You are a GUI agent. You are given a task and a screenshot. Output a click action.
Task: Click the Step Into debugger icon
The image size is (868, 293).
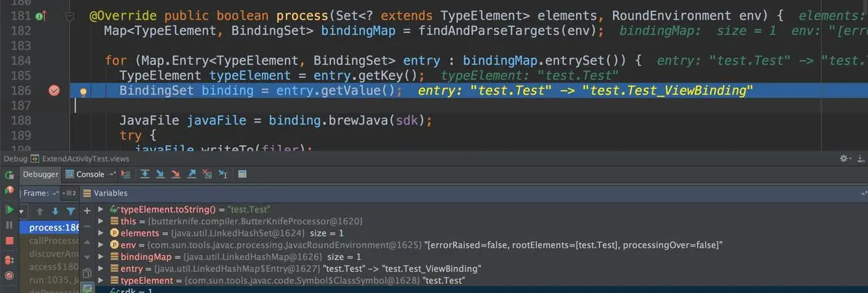[160, 174]
